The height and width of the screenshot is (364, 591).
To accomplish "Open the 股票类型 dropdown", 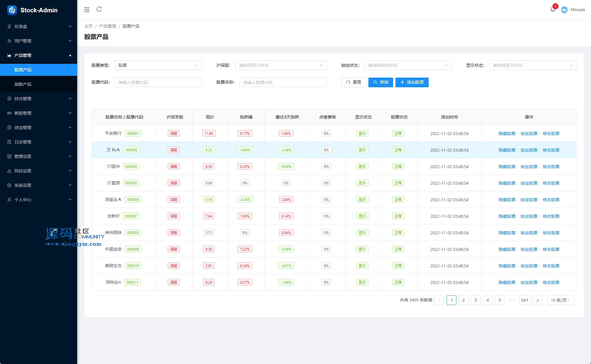I will (x=158, y=65).
